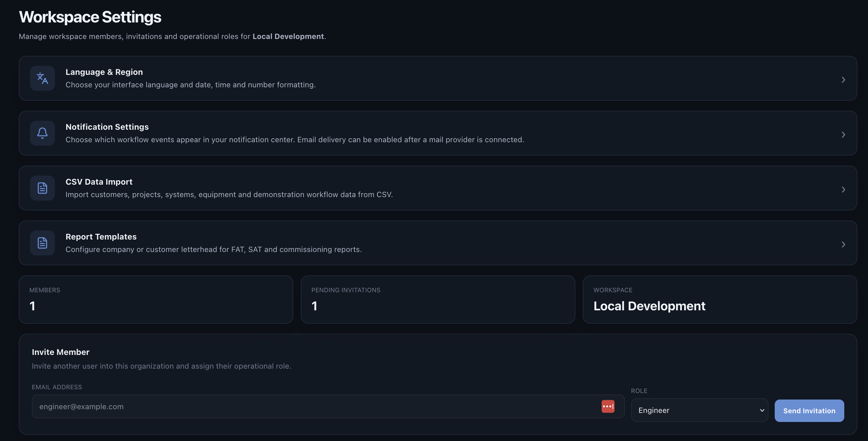Click the Workspace Local Development card

720,299
